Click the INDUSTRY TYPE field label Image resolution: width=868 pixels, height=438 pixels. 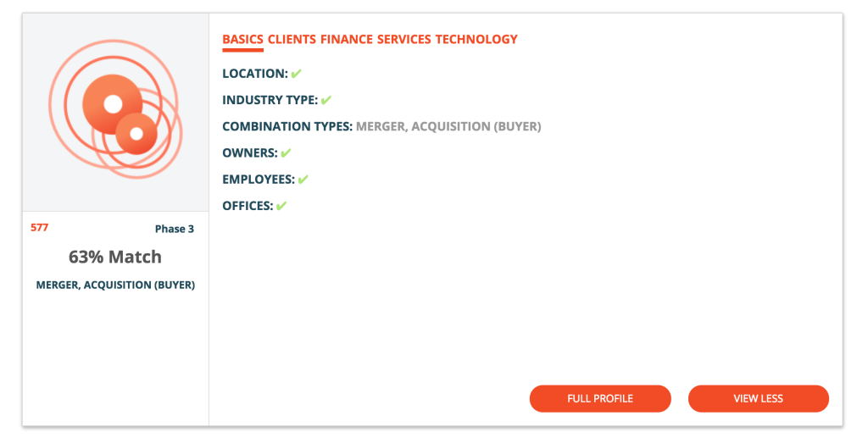pos(270,100)
